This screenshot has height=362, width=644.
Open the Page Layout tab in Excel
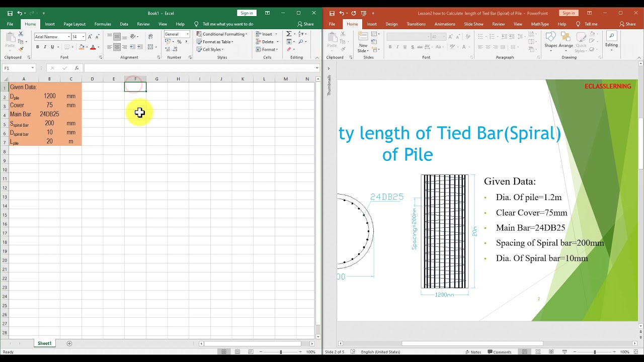point(74,24)
